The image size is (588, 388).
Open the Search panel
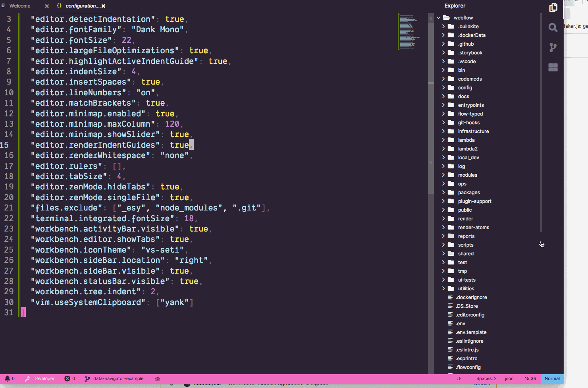click(553, 27)
